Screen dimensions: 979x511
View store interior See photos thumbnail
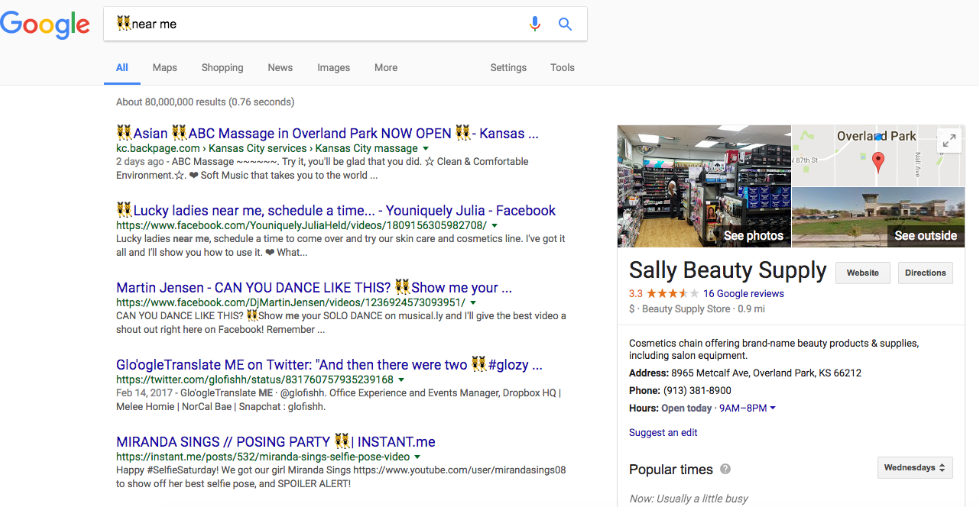point(704,186)
